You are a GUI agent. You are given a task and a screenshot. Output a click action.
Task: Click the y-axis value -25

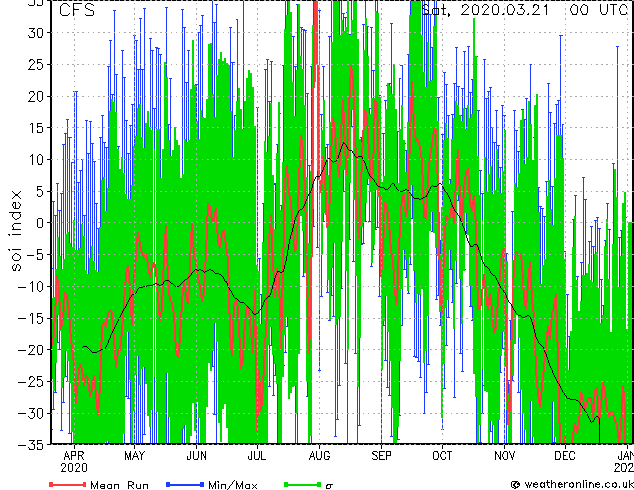[31, 381]
